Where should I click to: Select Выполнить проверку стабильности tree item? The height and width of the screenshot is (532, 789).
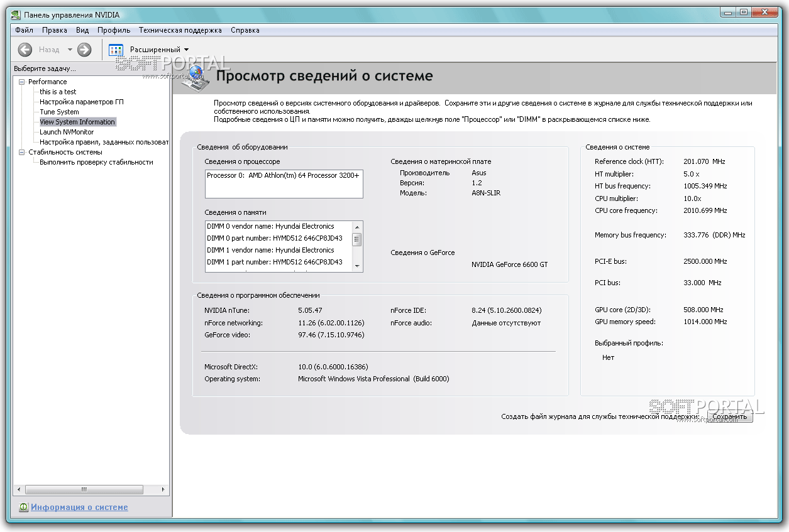(x=96, y=162)
